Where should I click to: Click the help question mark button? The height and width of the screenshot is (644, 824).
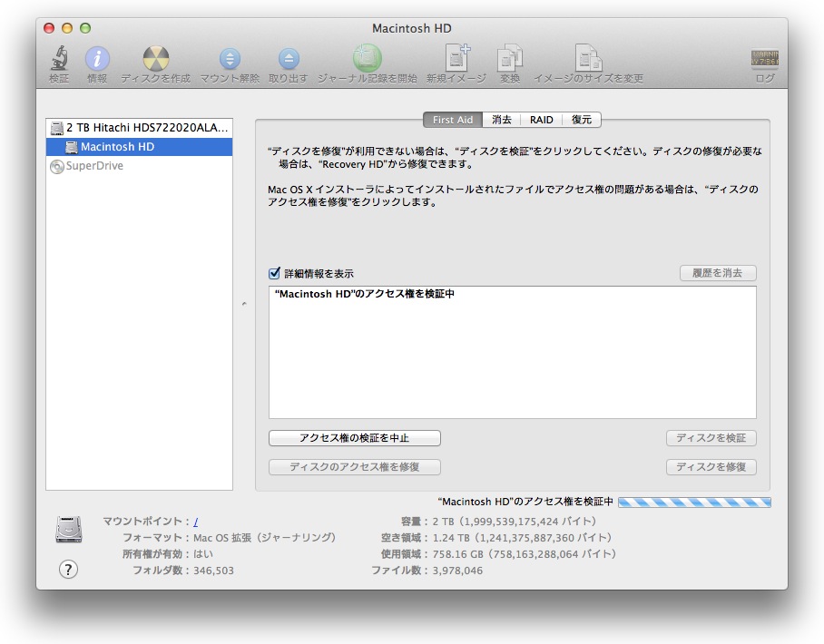click(x=68, y=570)
